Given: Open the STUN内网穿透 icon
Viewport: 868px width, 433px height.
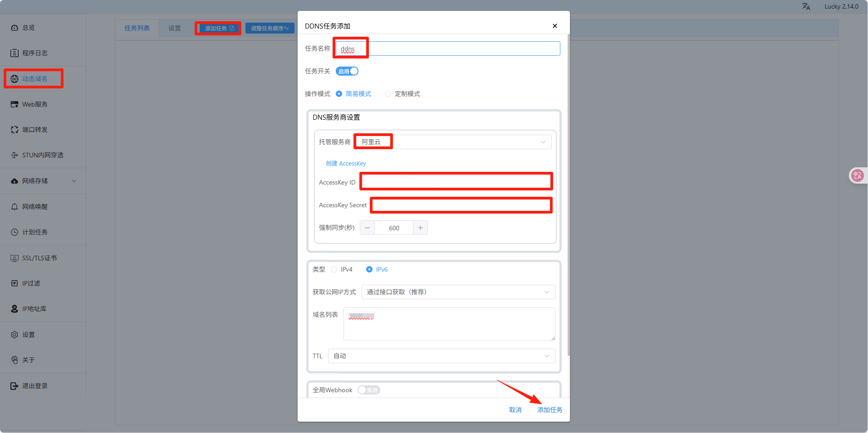Looking at the screenshot, I should pyautogui.click(x=15, y=155).
